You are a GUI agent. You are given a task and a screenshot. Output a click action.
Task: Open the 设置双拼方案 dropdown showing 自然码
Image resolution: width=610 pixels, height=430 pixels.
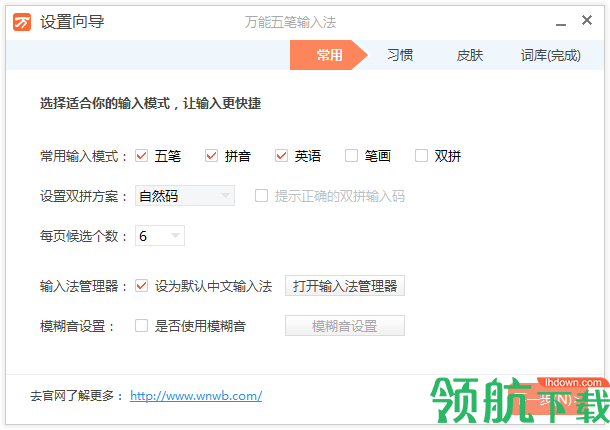tap(185, 196)
